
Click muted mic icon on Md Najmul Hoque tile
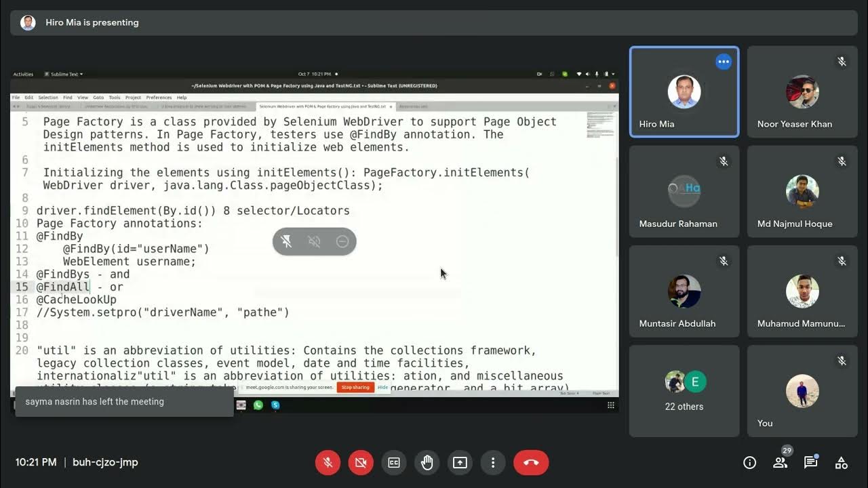click(842, 161)
